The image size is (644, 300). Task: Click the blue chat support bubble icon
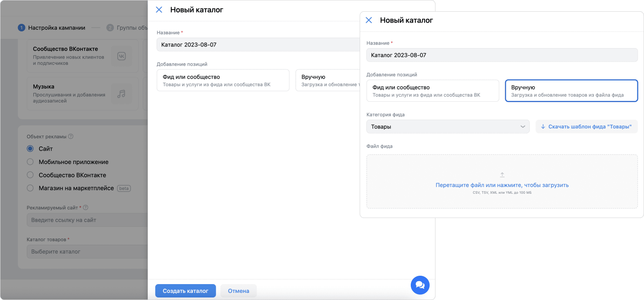[420, 285]
